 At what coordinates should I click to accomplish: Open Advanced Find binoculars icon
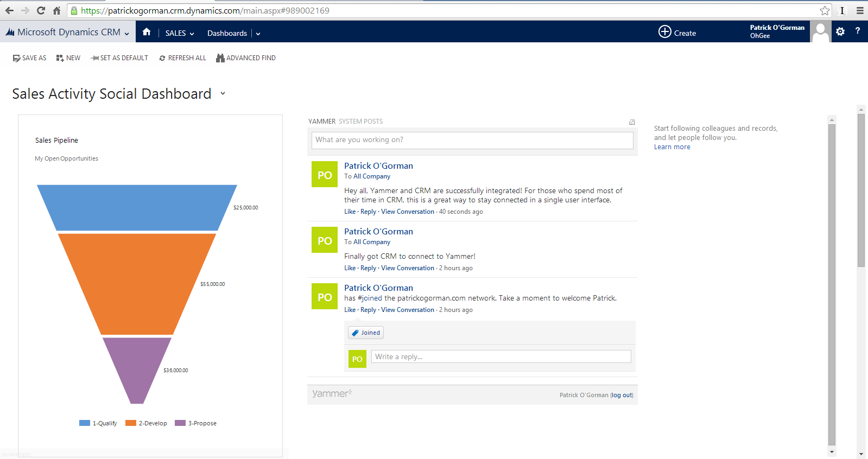tap(220, 58)
